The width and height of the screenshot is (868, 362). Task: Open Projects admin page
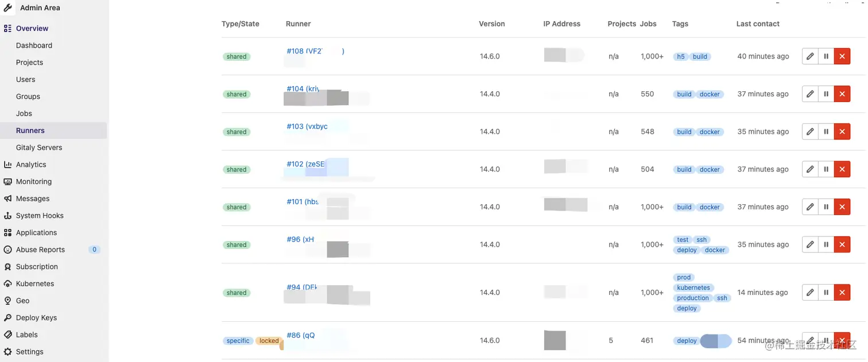click(x=29, y=63)
